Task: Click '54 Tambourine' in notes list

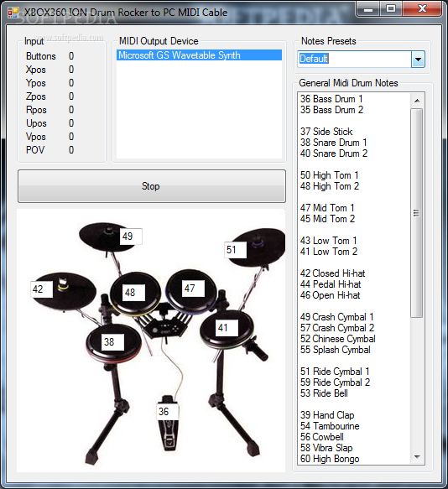Action: 330,426
